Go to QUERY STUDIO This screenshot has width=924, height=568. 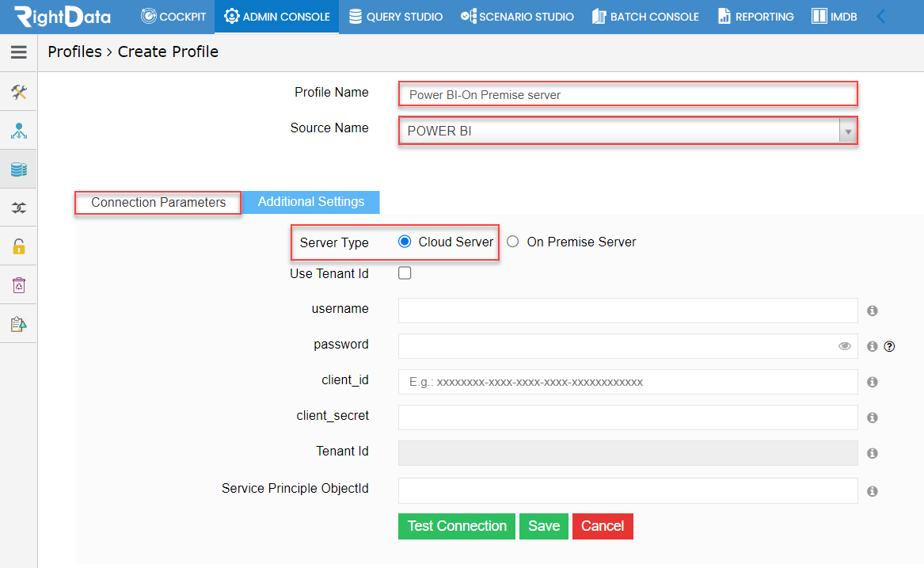[395, 17]
